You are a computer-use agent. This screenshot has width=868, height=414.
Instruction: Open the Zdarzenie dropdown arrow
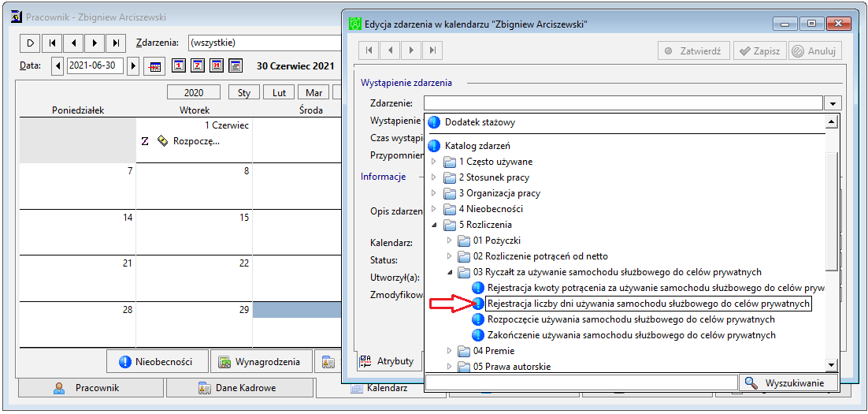833,103
